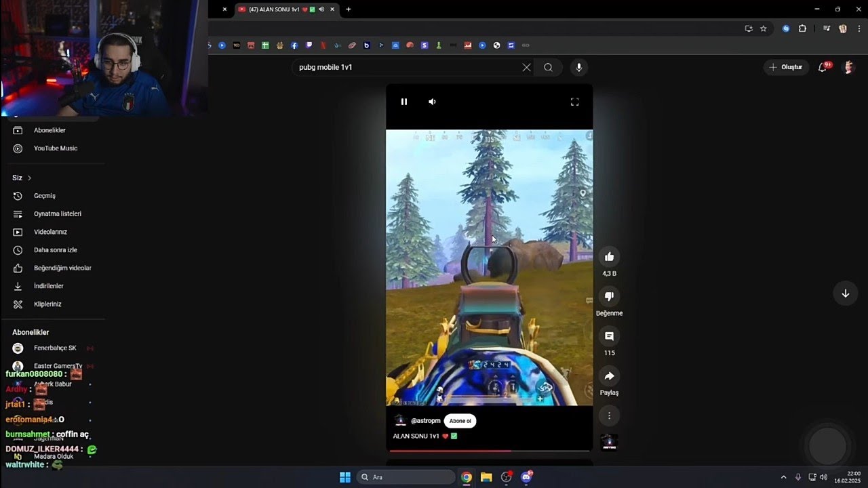
Task: Open the Chrome media controls icon
Action: click(x=827, y=28)
